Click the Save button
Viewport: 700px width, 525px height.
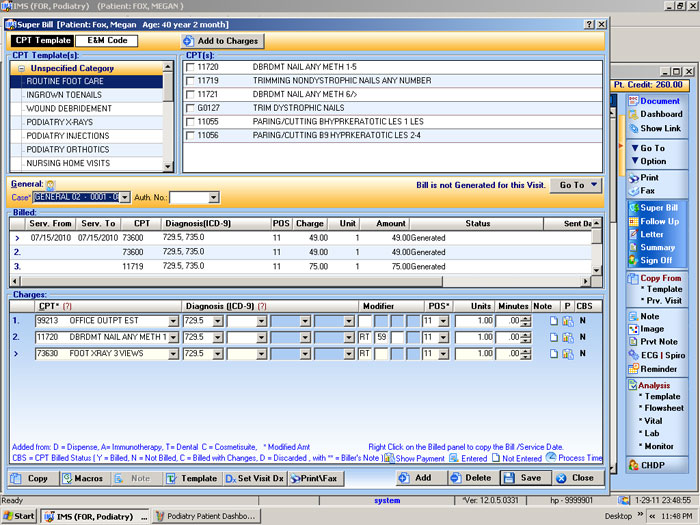coord(525,478)
